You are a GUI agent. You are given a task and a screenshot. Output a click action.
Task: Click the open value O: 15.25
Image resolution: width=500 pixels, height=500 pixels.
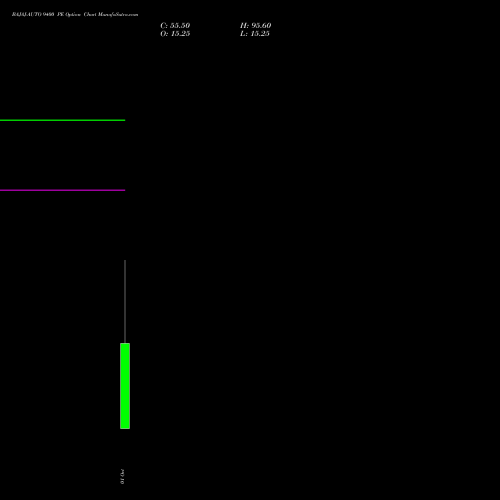(175, 34)
